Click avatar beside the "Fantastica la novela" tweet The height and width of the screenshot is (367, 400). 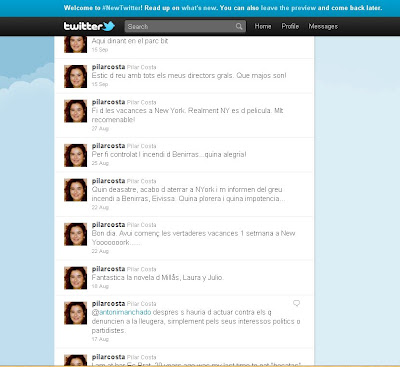75,278
